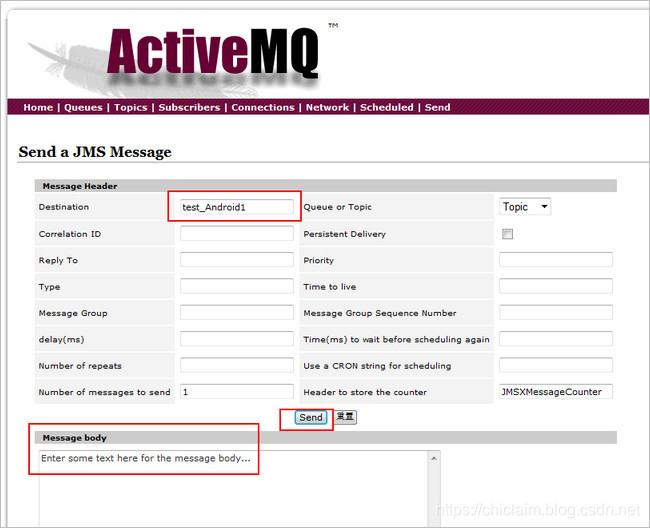Click the Destination input field
650x528 pixels.
click(x=237, y=207)
